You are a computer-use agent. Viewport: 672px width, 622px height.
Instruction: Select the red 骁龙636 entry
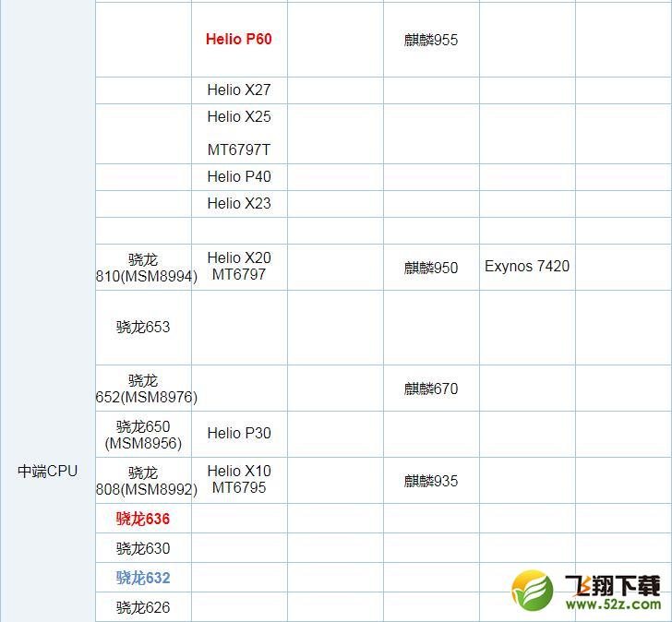pos(143,519)
